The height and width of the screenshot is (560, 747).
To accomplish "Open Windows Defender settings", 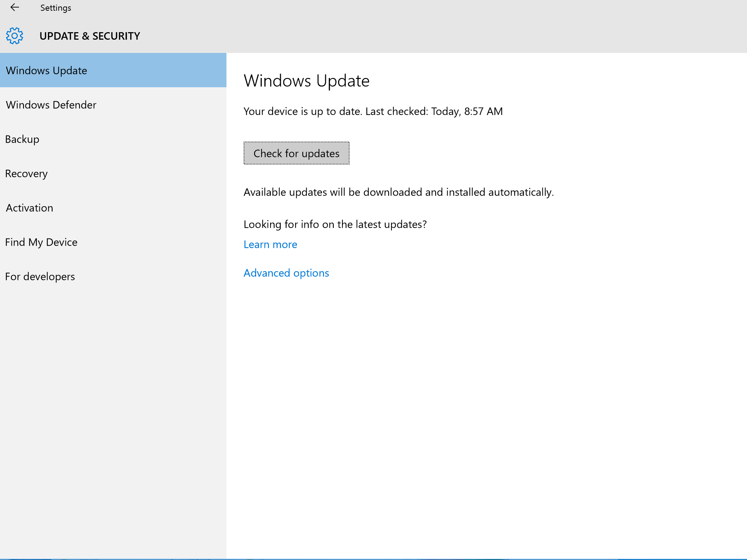I will pos(51,105).
